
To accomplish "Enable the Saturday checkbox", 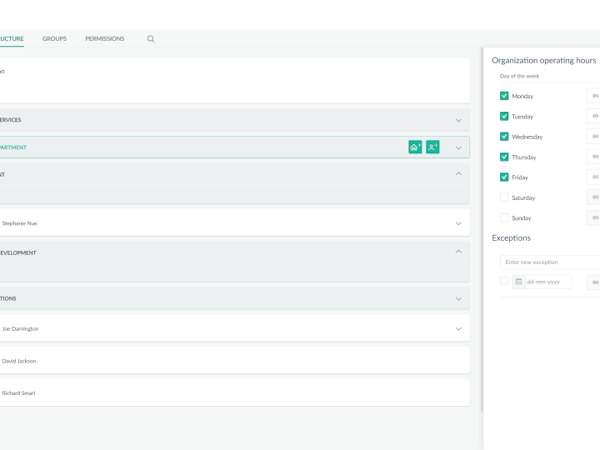I will tap(504, 197).
